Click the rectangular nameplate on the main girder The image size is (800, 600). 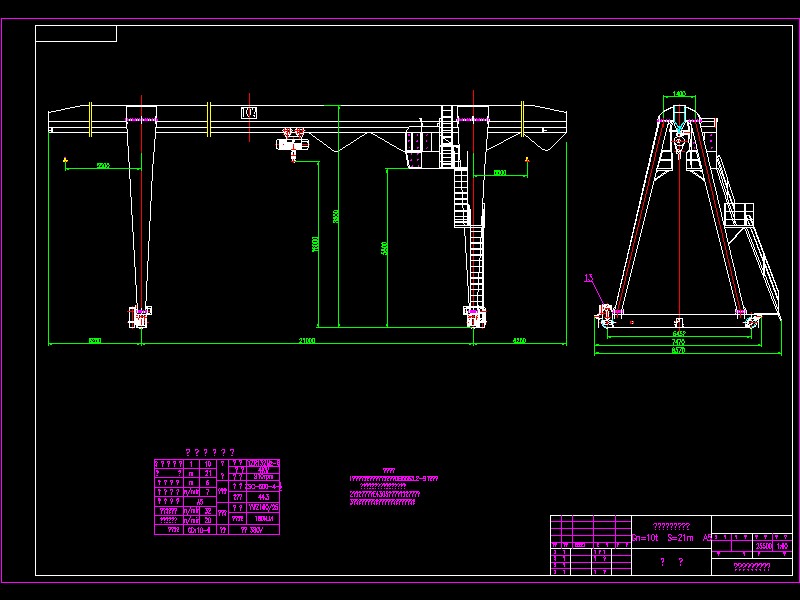click(x=249, y=112)
